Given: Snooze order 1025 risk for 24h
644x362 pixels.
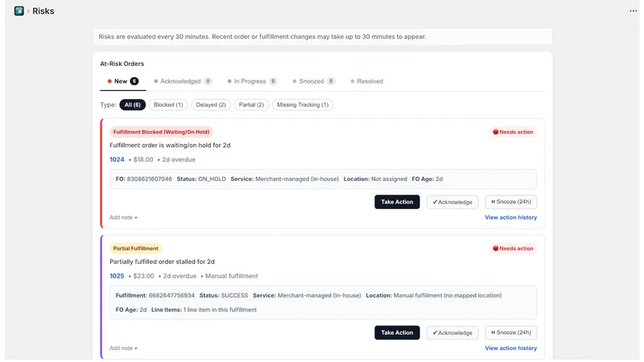Looking at the screenshot, I should [x=511, y=332].
